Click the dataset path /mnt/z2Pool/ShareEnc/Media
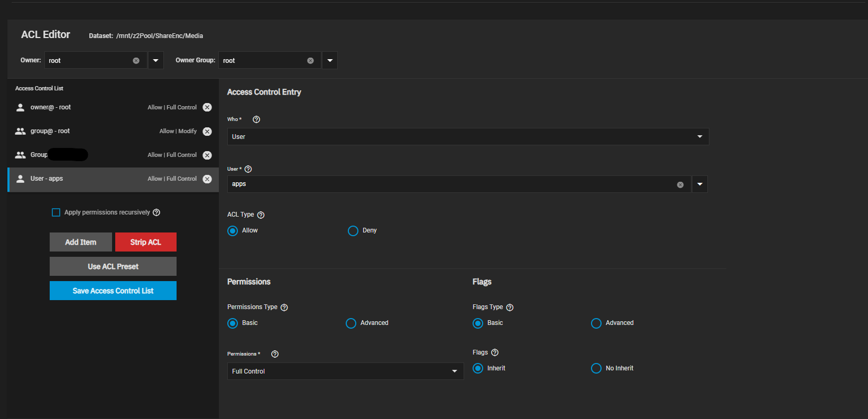This screenshot has height=419, width=868. click(160, 36)
